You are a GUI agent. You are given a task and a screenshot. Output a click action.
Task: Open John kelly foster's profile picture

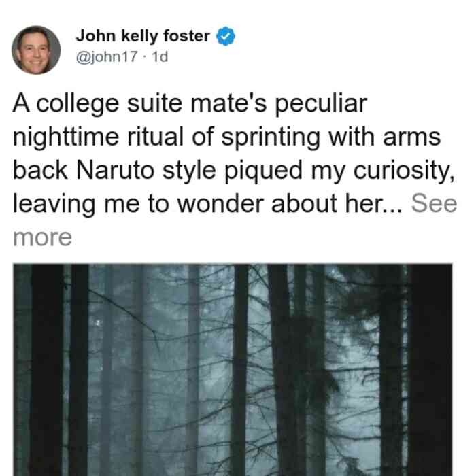coord(36,50)
